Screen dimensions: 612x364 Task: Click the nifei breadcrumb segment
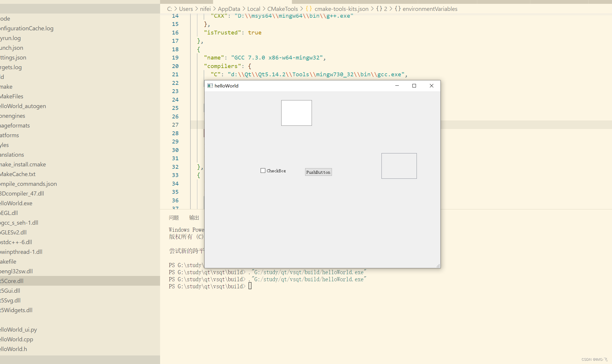(205, 9)
